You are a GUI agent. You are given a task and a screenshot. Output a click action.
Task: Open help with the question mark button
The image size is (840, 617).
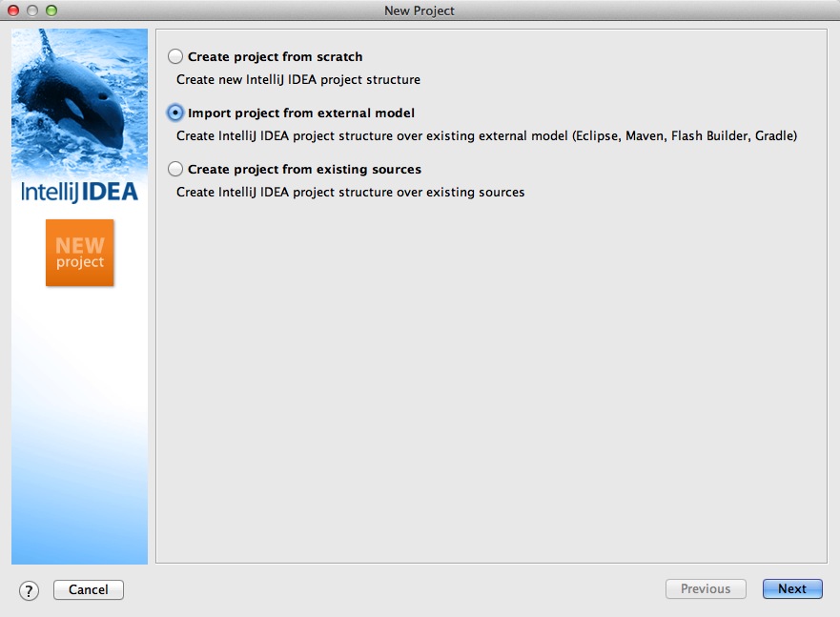click(x=30, y=590)
